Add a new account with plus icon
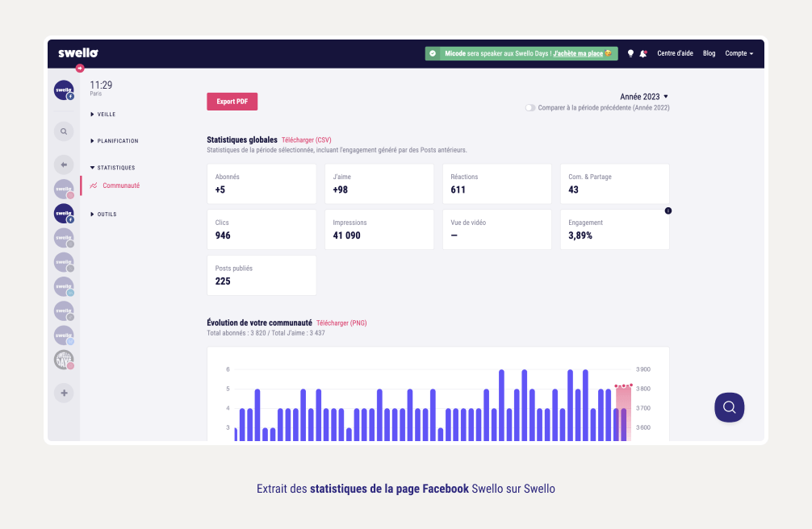The image size is (812, 529). (64, 393)
